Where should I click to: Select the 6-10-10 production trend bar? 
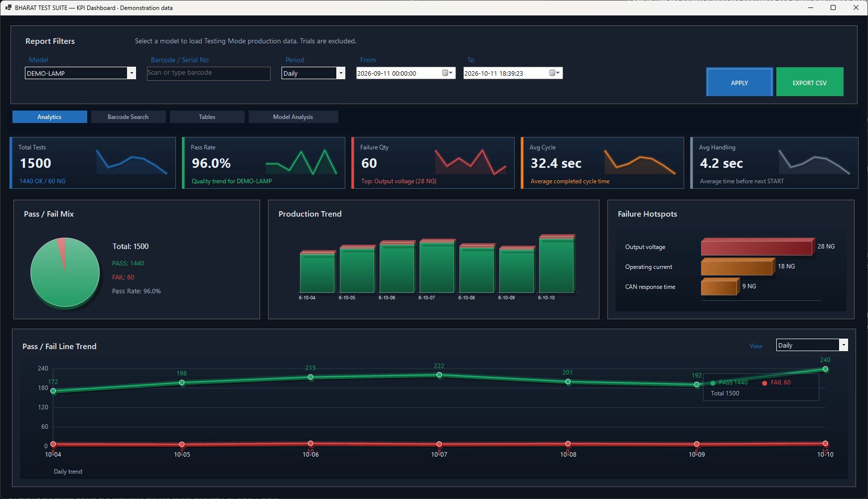point(557,263)
